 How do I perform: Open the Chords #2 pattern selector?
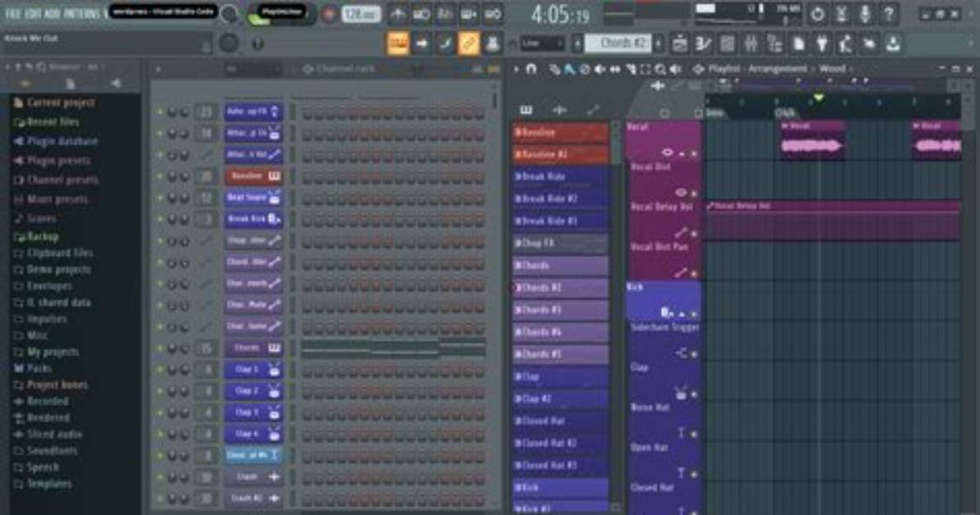pyautogui.click(x=618, y=43)
